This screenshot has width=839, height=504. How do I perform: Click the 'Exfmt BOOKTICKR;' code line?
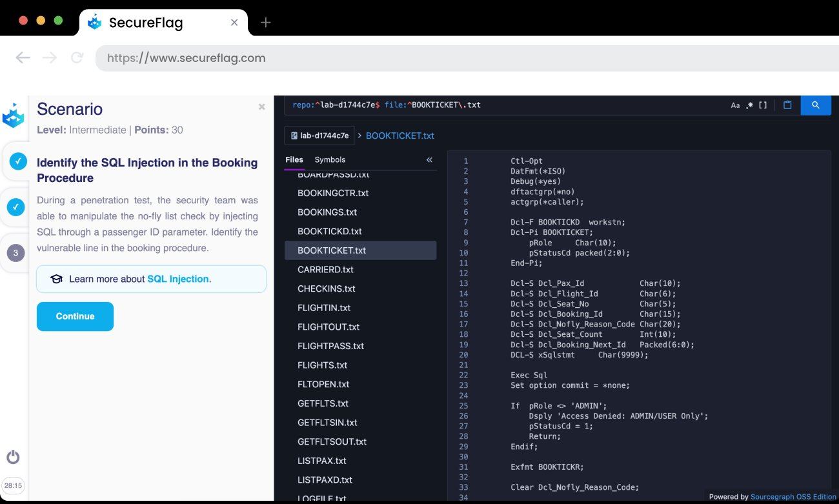click(x=547, y=467)
